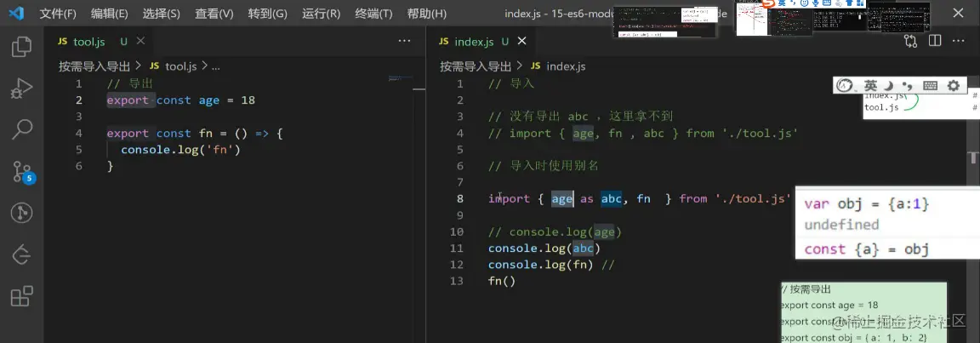Click './tool.js' string on line 8
Image resolution: width=980 pixels, height=343 pixels.
(x=754, y=198)
